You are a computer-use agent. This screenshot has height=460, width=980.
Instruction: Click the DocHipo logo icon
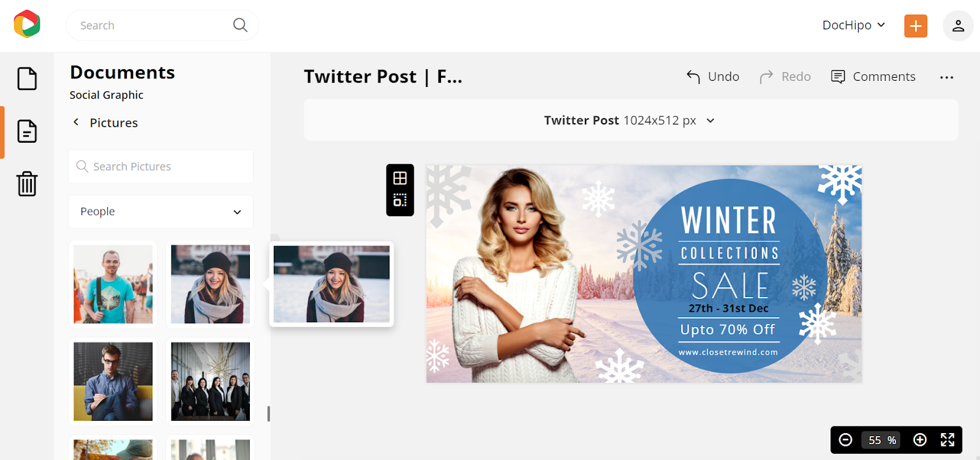click(27, 24)
